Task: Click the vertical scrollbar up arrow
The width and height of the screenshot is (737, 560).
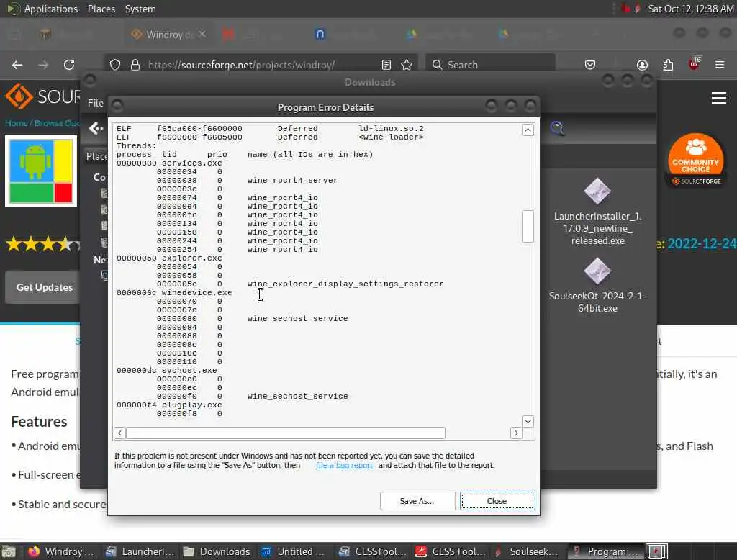Action: click(528, 130)
